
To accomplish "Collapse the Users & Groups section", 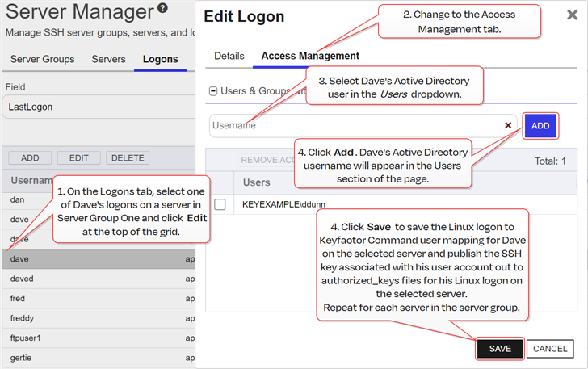I will tap(213, 91).
